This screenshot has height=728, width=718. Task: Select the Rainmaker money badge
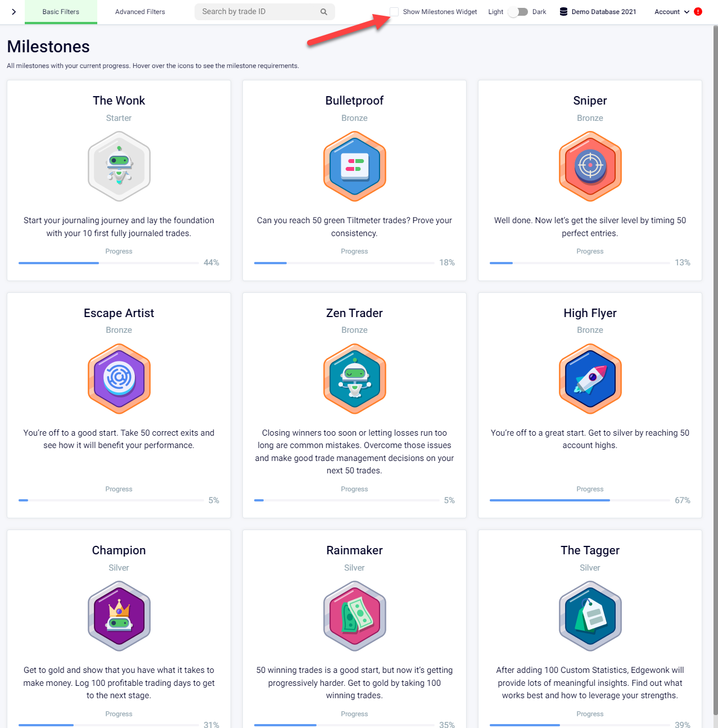[x=354, y=616]
